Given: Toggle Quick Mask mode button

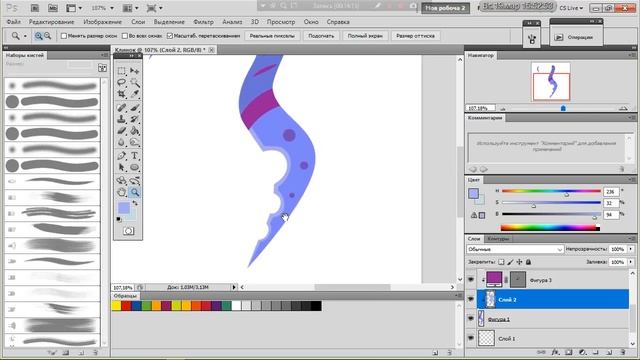Looking at the screenshot, I should click(x=128, y=231).
